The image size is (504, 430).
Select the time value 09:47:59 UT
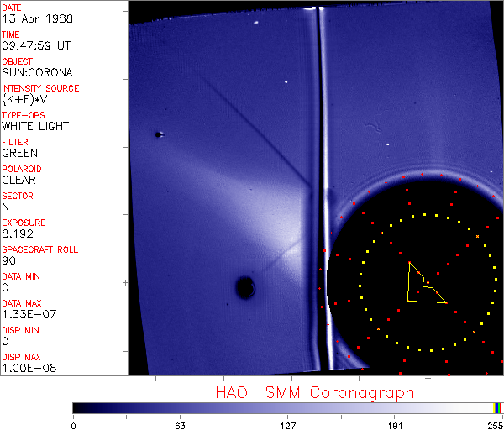pos(35,45)
